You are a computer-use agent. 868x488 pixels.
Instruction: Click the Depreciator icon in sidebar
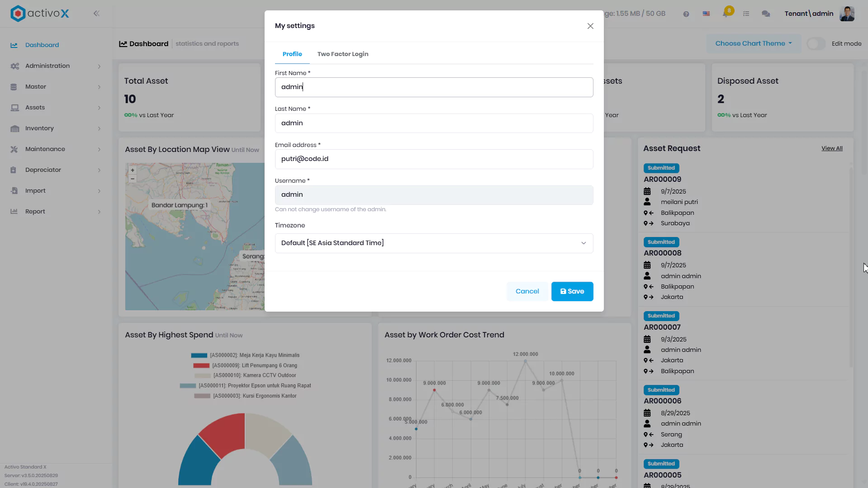click(14, 170)
